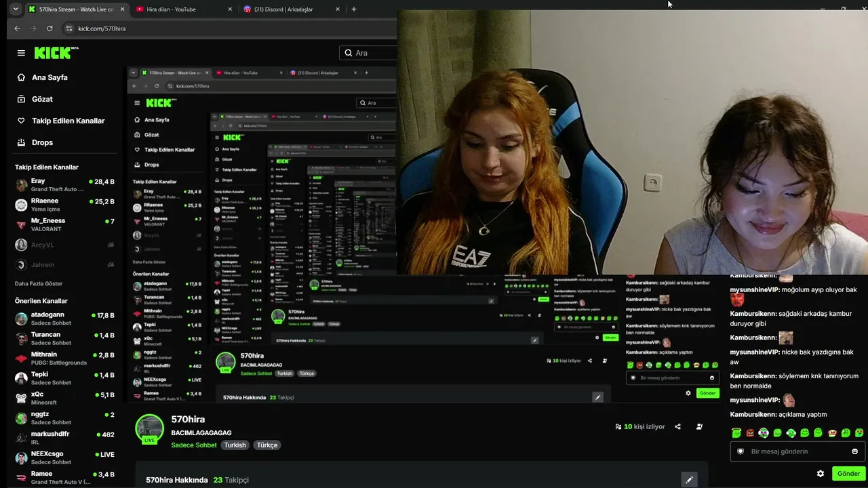
Task: Click the viewers icon next to 10 kişi izliyor
Action: 618,427
